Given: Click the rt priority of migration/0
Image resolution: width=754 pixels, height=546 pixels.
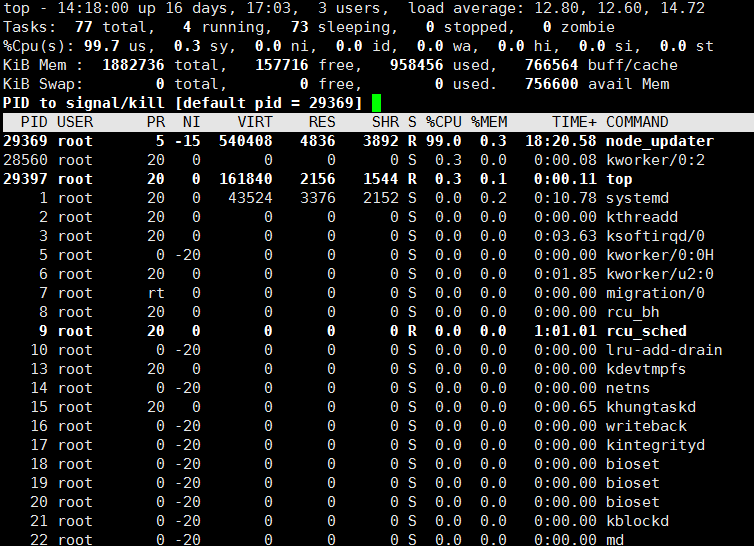Looking at the screenshot, I should 156,293.
